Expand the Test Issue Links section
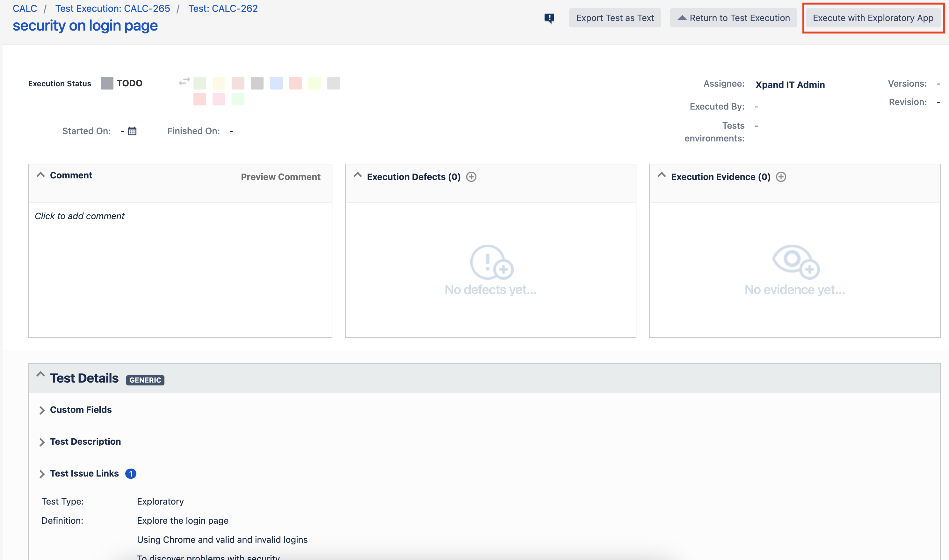Image resolution: width=949 pixels, height=560 pixels. (x=41, y=474)
